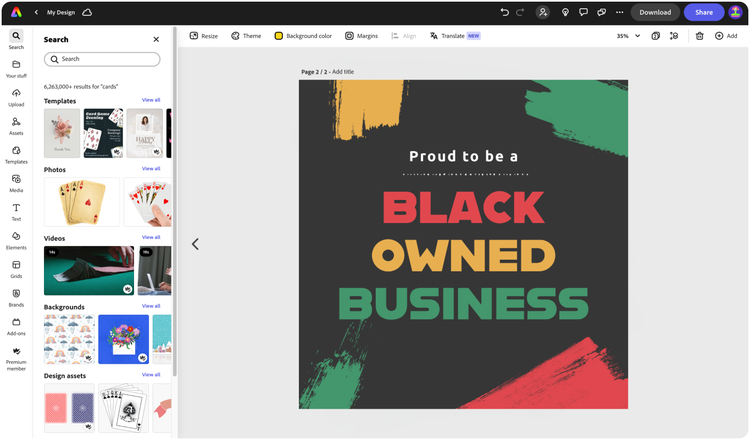750x440 pixels.
Task: Open the user profile avatar
Action: click(x=735, y=12)
